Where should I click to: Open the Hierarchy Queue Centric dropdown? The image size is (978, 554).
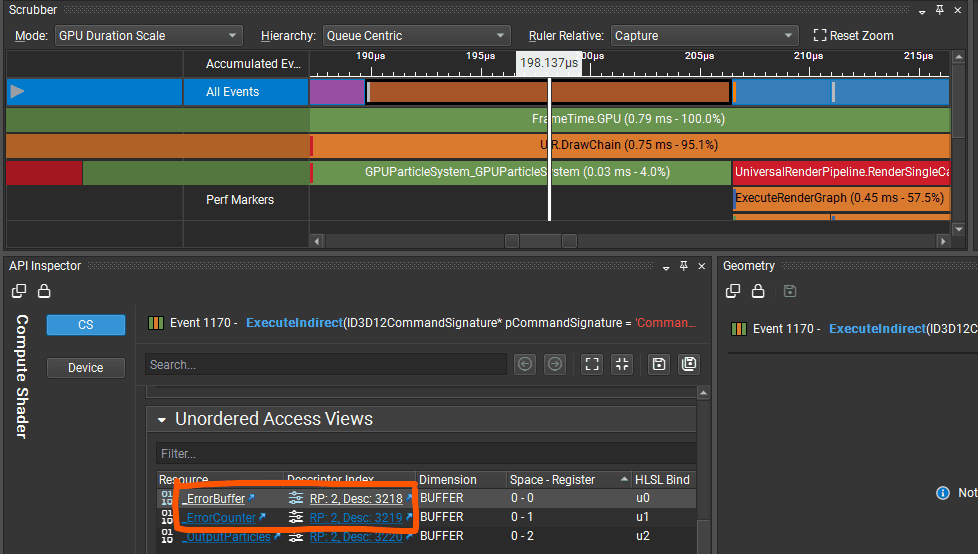[x=417, y=36]
